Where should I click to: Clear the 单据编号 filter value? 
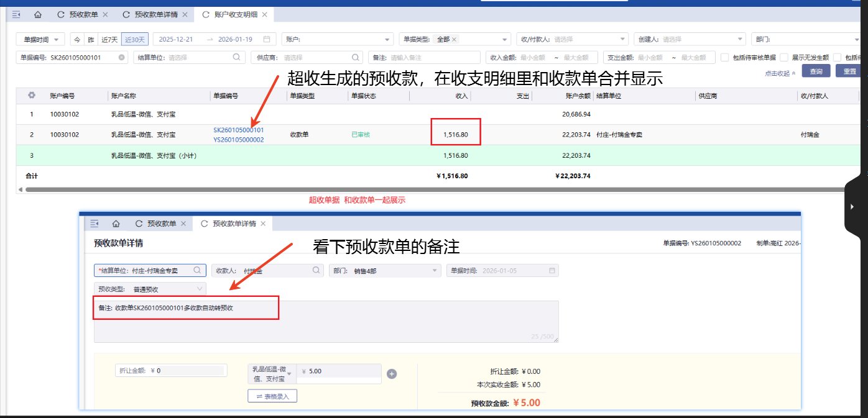(x=121, y=58)
